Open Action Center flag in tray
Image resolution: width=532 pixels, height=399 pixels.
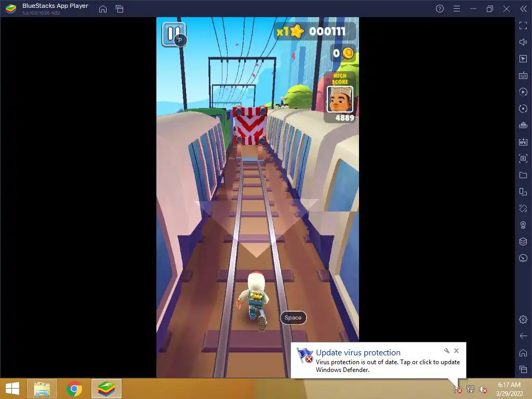coord(458,389)
